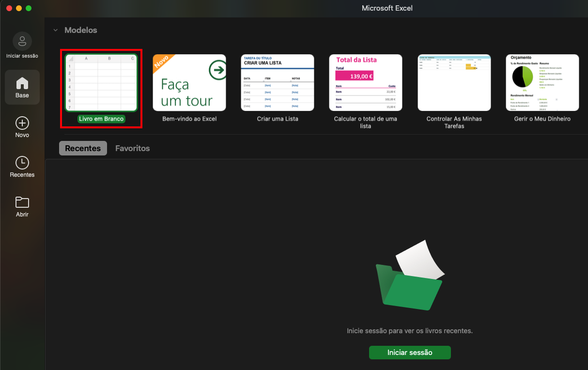Viewport: 588px width, 370px height.
Task: Select the Base home icon in sidebar
Action: click(x=22, y=83)
